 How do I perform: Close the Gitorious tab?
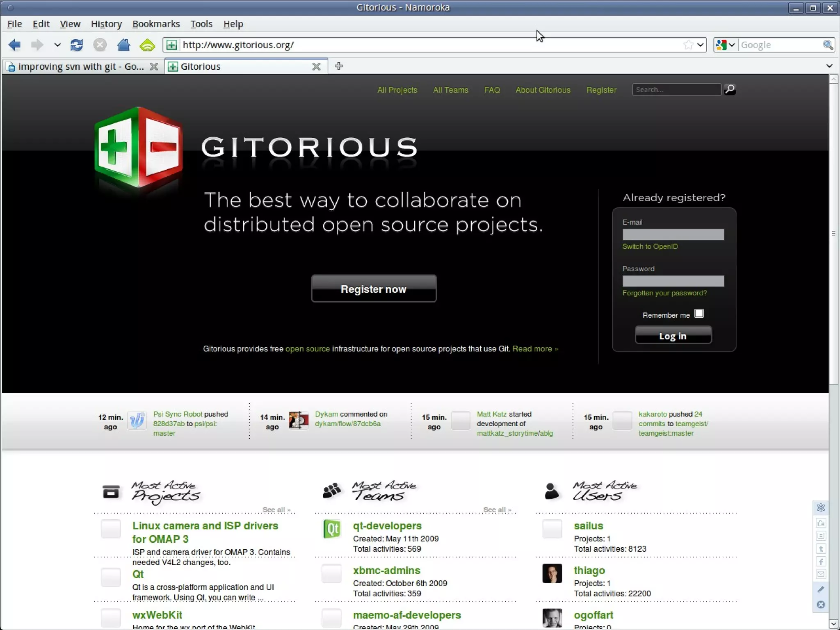316,66
